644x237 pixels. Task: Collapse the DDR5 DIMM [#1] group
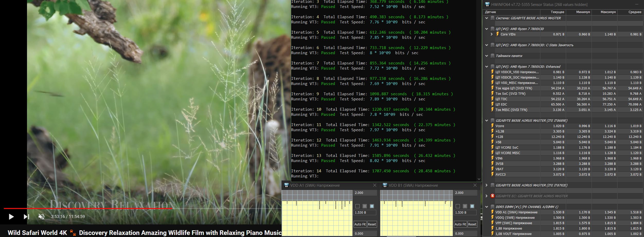point(486,207)
